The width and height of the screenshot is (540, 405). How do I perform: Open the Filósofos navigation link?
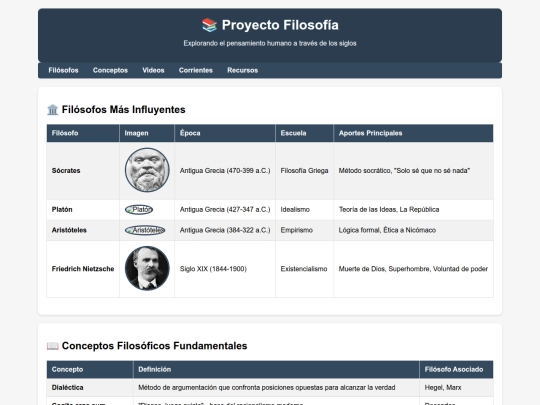(63, 70)
